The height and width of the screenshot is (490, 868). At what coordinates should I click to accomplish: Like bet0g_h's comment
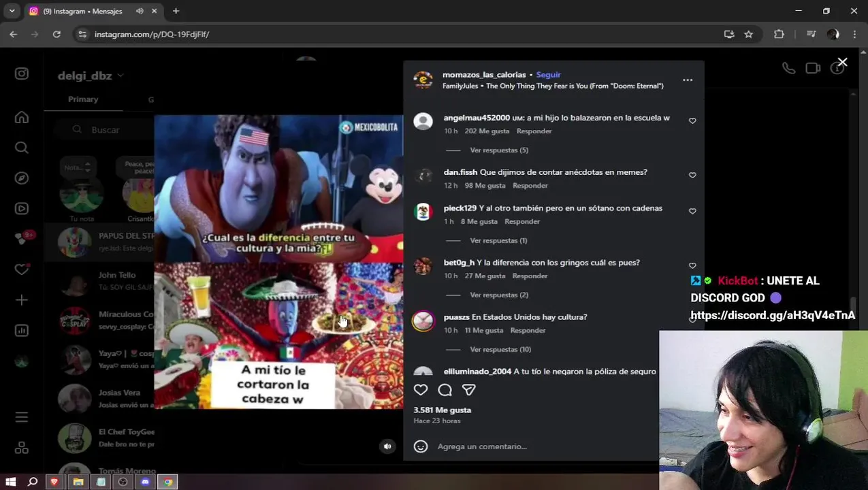(692, 265)
